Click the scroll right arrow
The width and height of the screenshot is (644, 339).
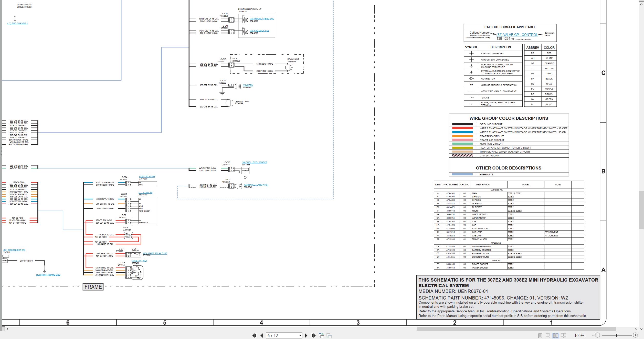(x=636, y=329)
